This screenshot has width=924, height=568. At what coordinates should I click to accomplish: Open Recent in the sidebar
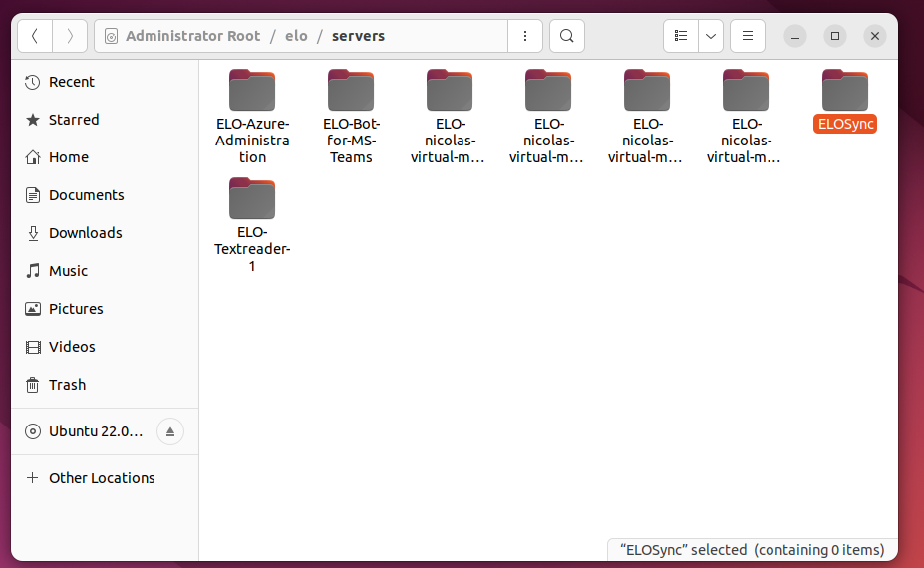(x=72, y=82)
